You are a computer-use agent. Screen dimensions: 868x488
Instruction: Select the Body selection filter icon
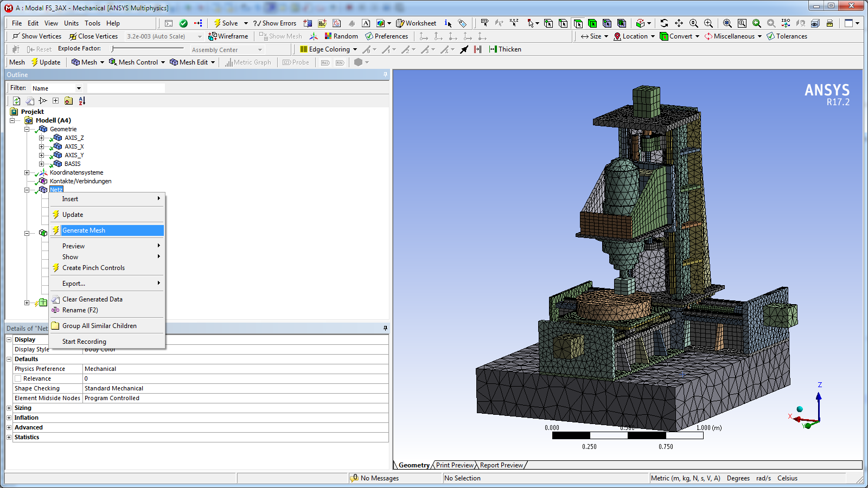tap(592, 23)
